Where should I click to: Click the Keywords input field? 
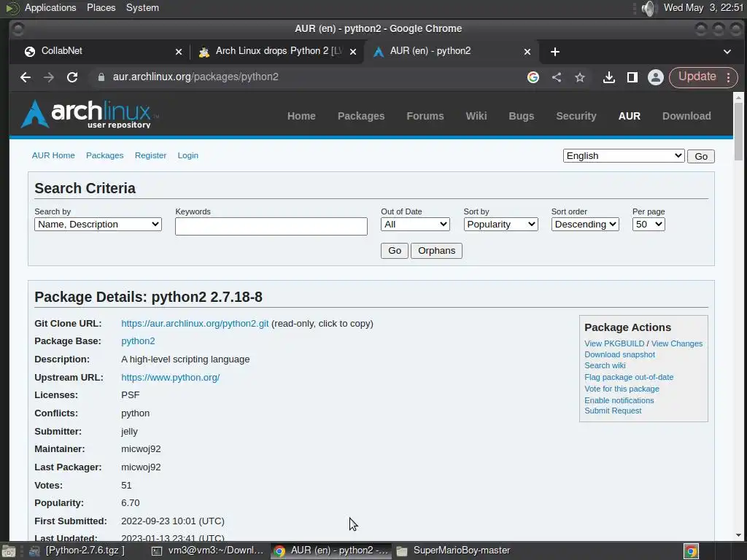coord(271,226)
